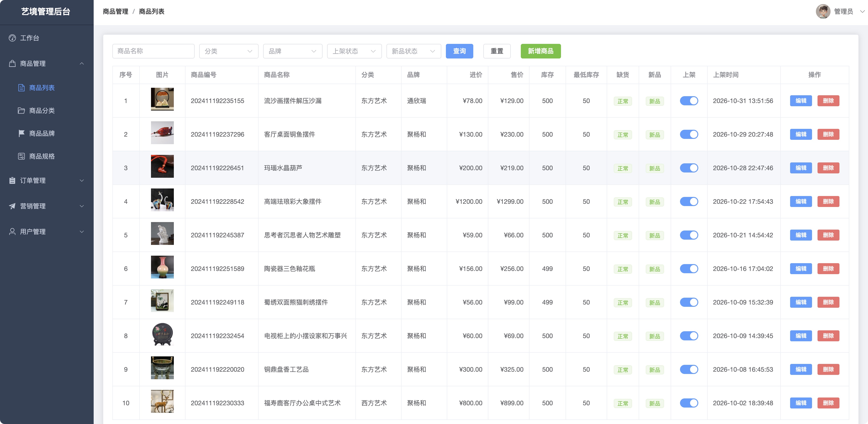Click the 管理员 avatar image
868x424 pixels.
click(x=823, y=11)
